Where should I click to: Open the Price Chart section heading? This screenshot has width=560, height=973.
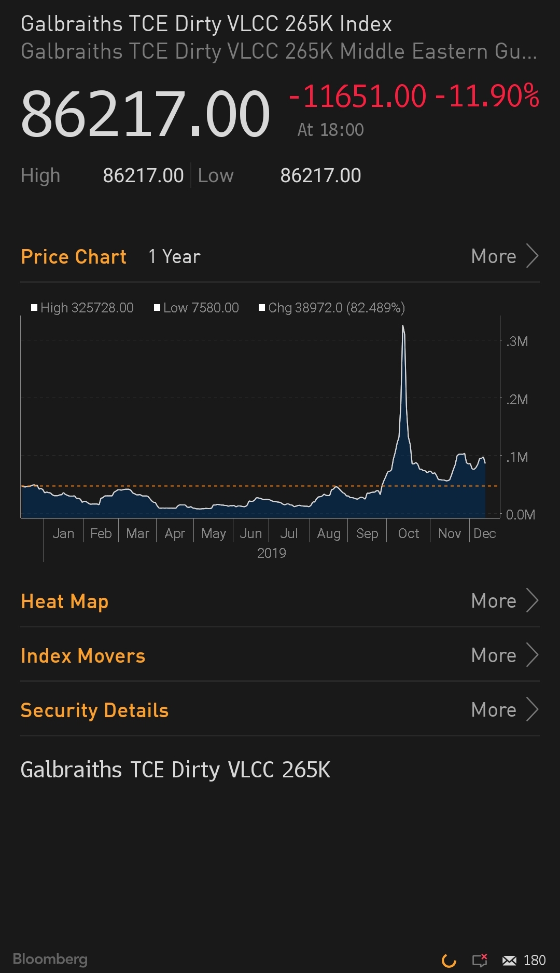pyautogui.click(x=74, y=257)
